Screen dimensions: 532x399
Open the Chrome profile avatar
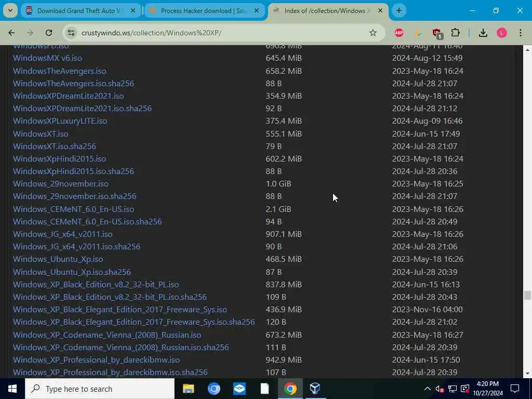(502, 33)
